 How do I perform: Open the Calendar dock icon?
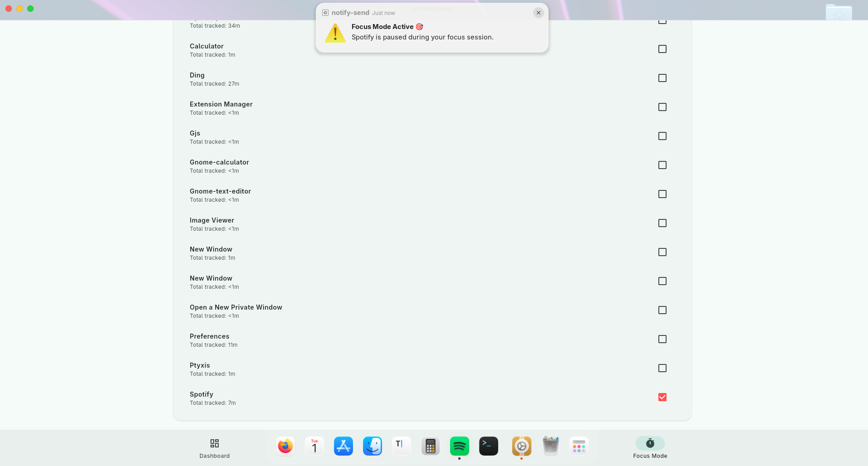pyautogui.click(x=314, y=447)
